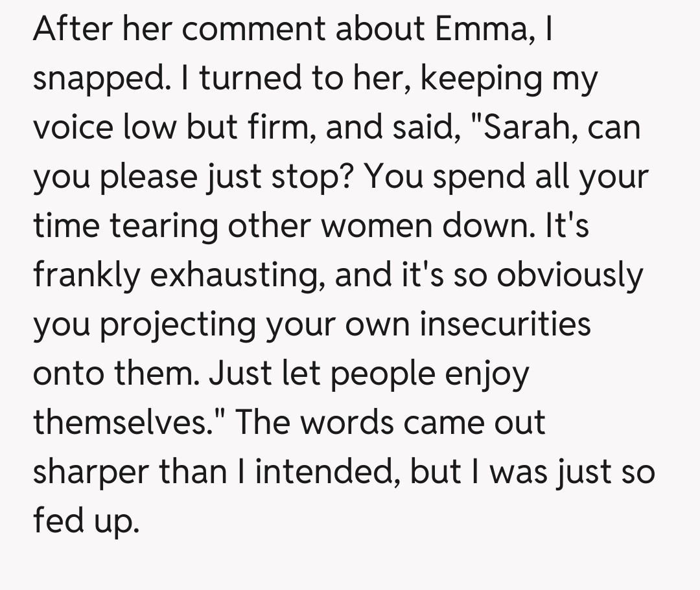Click the word "exhausting"
Screen dimensions: 700x590
241,275
